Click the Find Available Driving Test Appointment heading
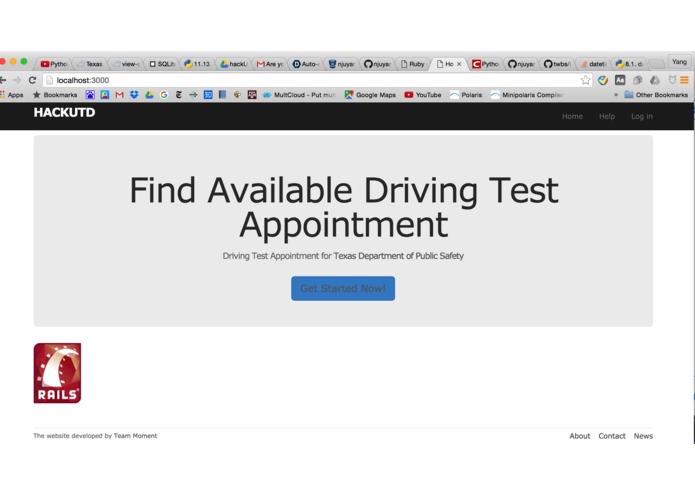 [x=344, y=208]
